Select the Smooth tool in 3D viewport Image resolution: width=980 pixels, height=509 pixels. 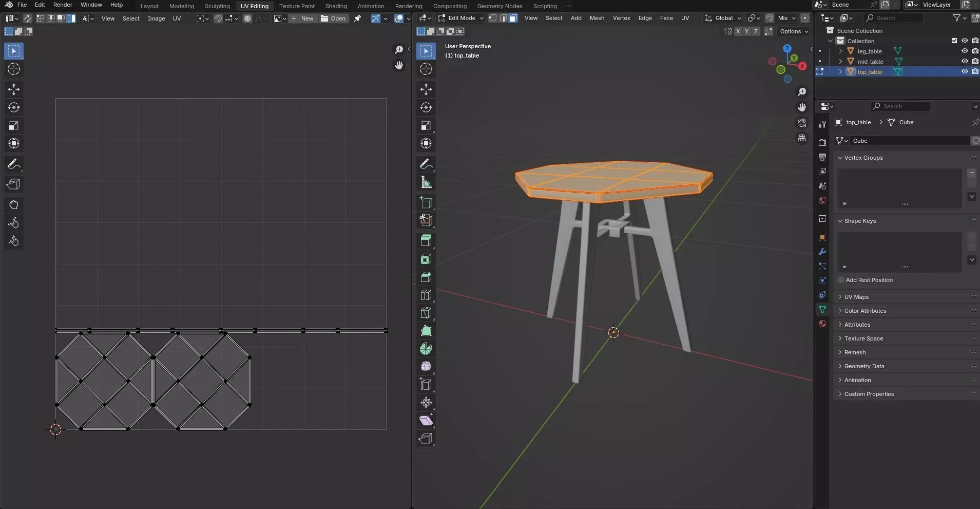tap(426, 366)
